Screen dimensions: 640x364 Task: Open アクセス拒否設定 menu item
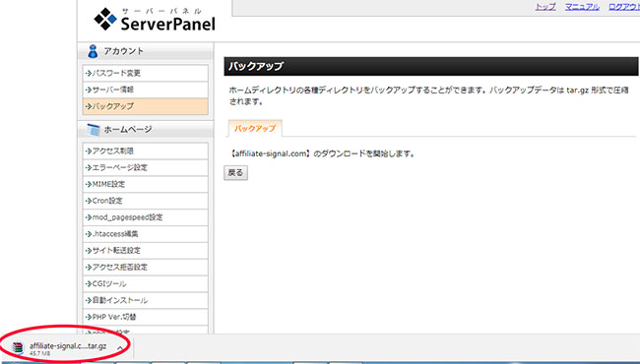click(x=146, y=268)
